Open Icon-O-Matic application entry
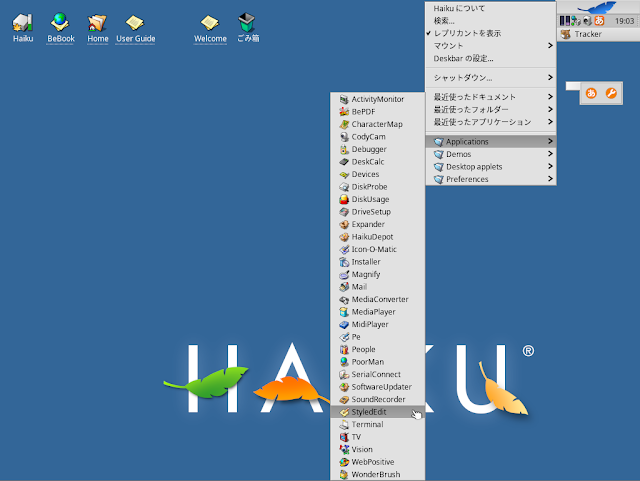This screenshot has width=640, height=481. click(378, 249)
